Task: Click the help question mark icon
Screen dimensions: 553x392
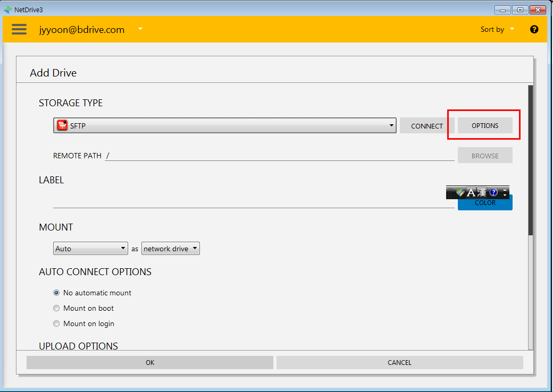Action: (534, 29)
